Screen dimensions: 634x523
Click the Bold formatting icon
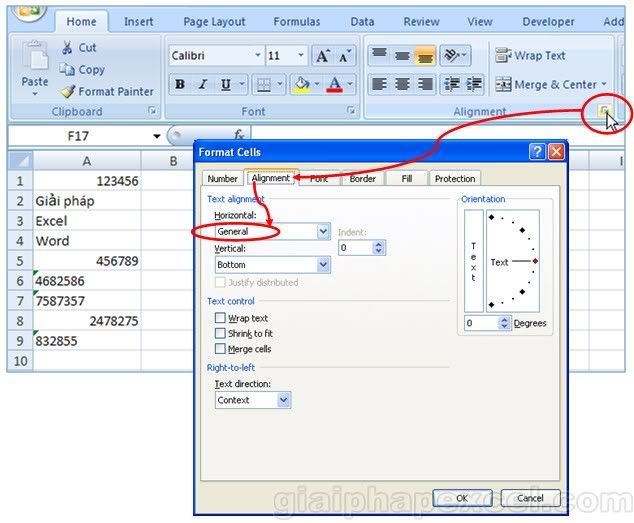click(180, 85)
